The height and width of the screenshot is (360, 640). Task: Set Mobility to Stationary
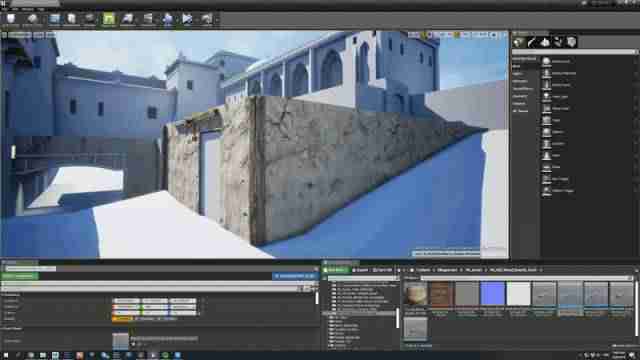(144, 319)
